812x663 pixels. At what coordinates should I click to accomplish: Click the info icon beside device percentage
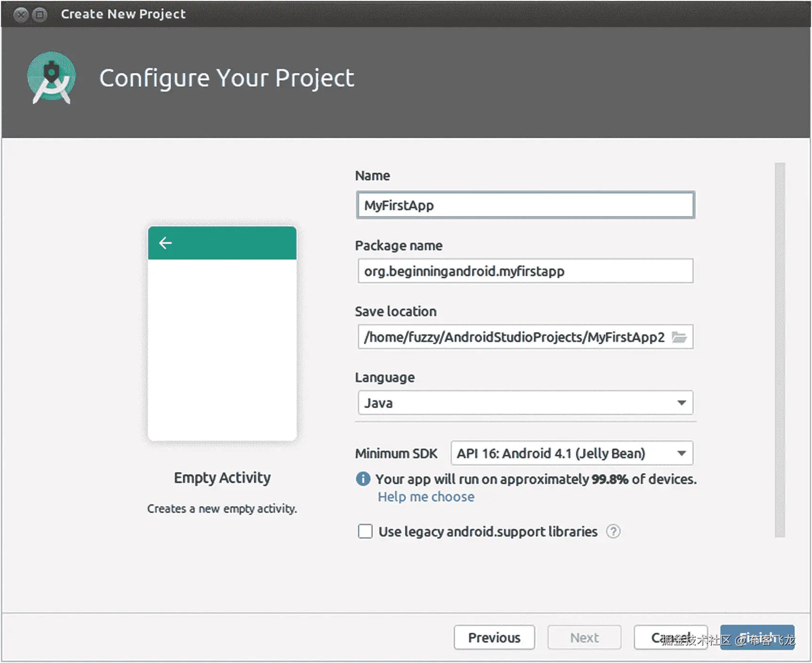click(x=363, y=479)
